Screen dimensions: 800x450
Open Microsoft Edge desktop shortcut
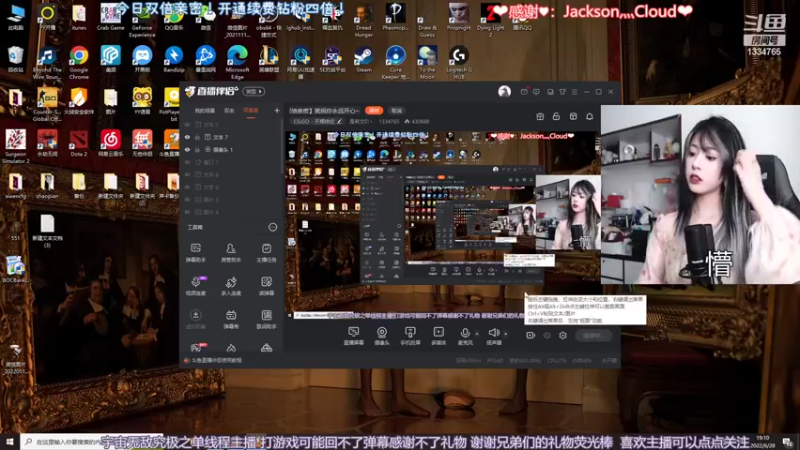(237, 62)
